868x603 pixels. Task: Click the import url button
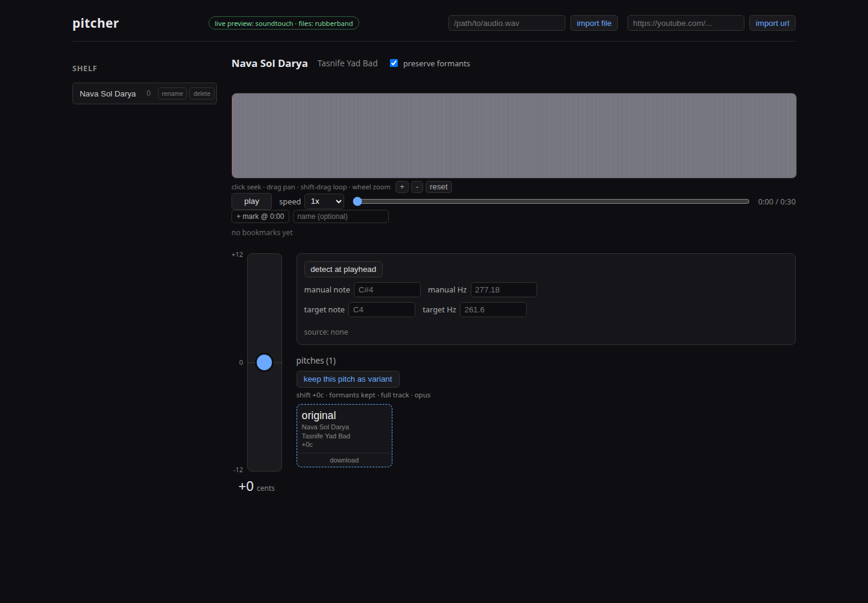[x=772, y=24]
